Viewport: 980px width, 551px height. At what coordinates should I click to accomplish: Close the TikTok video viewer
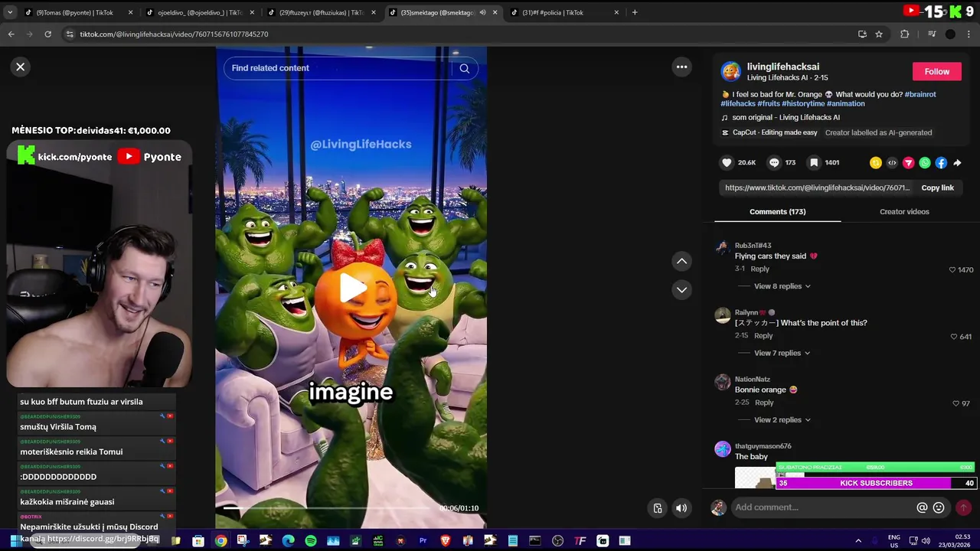tap(21, 67)
